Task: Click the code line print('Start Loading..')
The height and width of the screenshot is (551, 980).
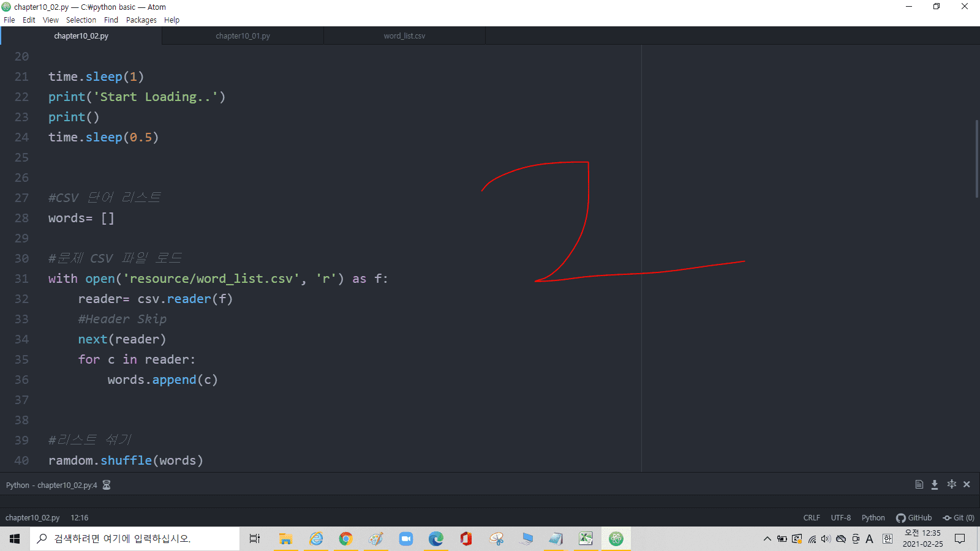Action: [137, 97]
